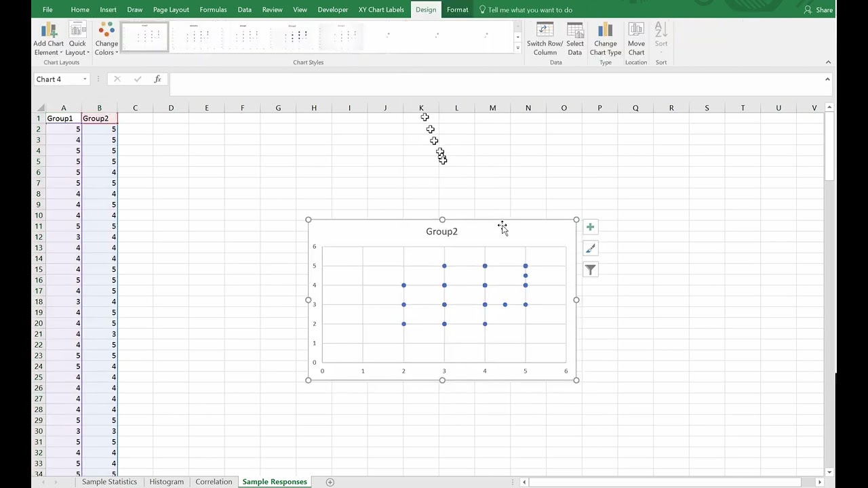Open the Quick Layout dropdown
Screen dimensions: 868x488
tap(77, 39)
